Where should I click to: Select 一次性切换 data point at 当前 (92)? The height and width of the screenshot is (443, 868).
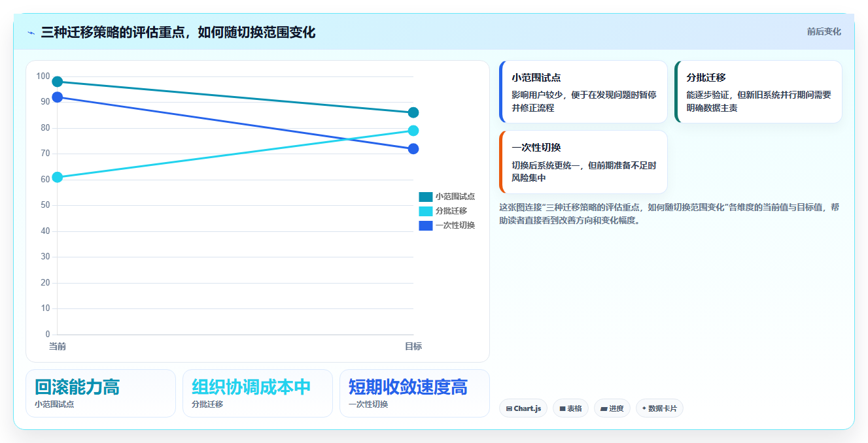[x=58, y=97]
